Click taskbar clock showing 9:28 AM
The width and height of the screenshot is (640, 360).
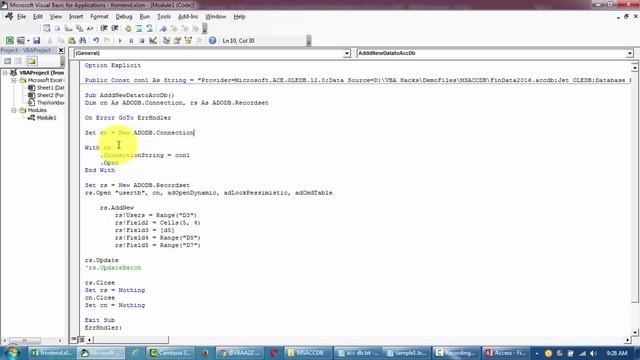click(617, 353)
